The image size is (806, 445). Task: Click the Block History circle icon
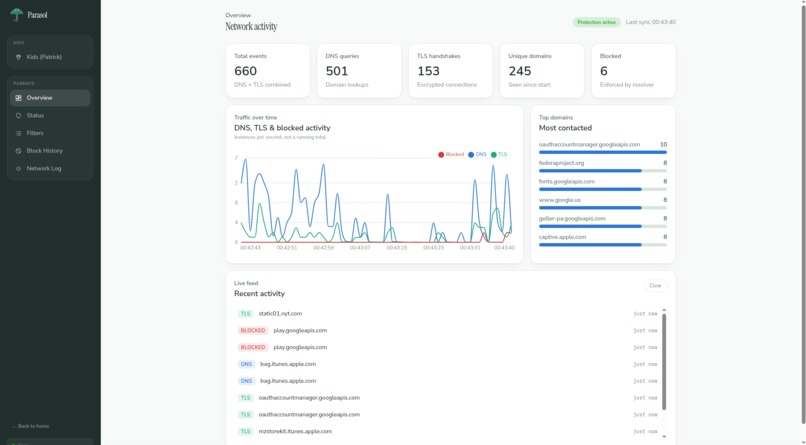(19, 151)
